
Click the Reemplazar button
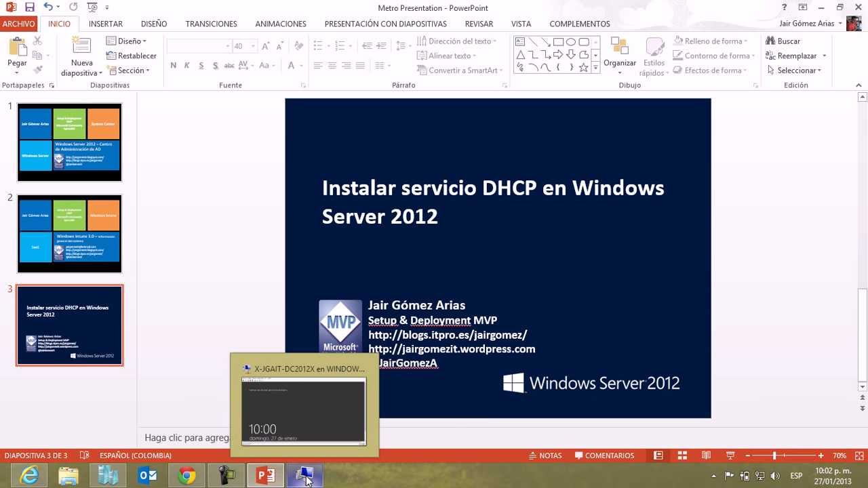tap(797, 56)
